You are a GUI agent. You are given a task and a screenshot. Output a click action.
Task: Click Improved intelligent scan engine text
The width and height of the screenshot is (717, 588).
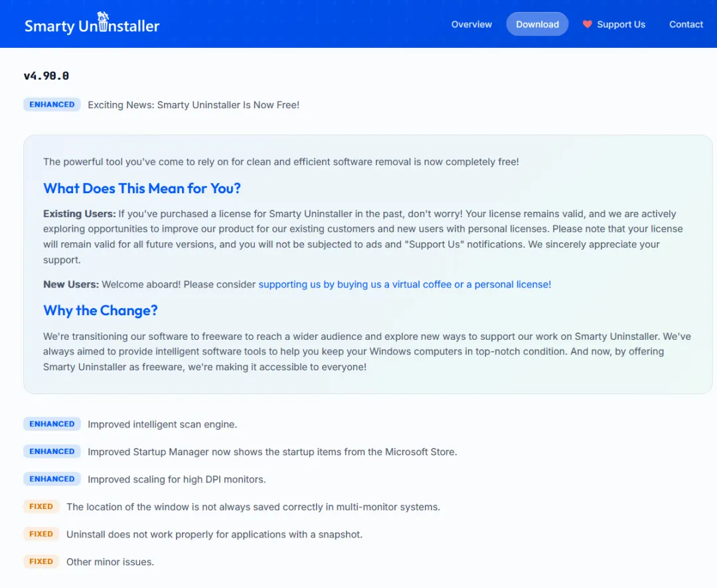(x=163, y=425)
